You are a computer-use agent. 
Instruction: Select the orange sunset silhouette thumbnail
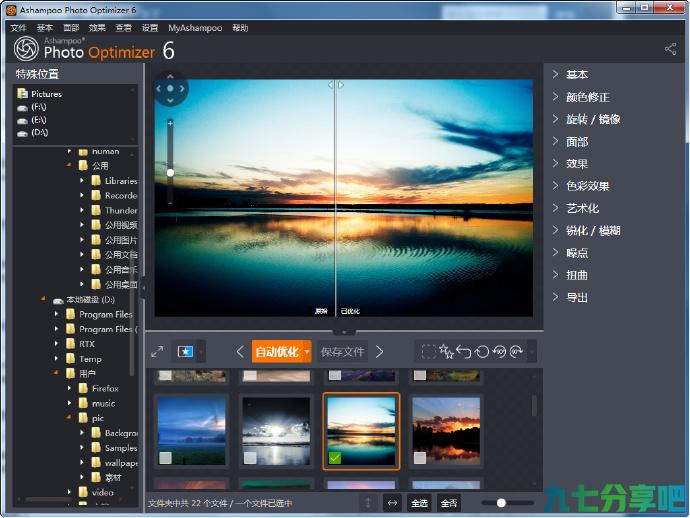[446, 431]
